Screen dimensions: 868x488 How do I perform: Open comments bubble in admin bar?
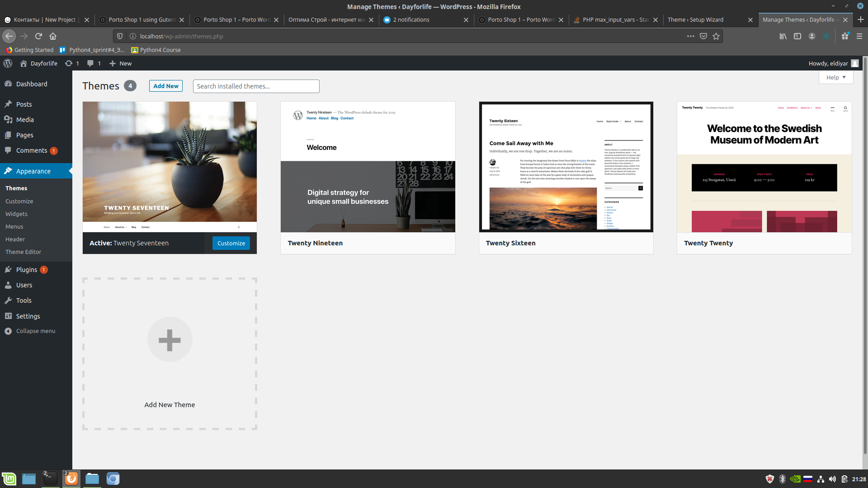[90, 63]
